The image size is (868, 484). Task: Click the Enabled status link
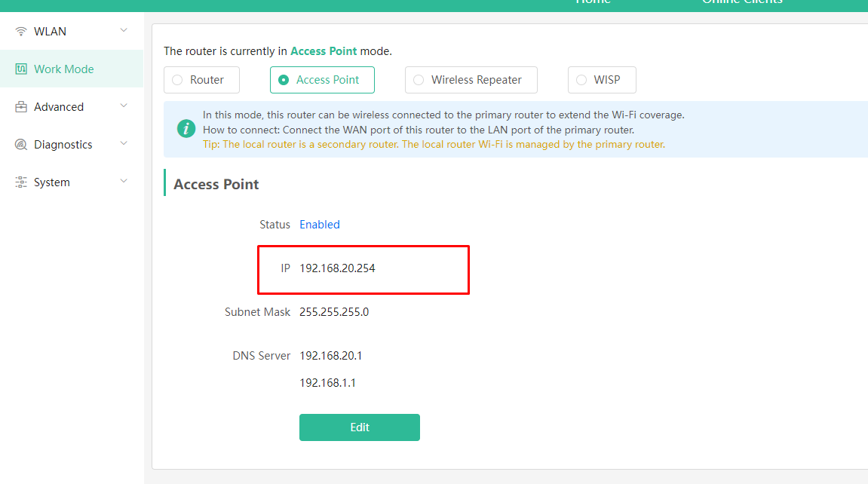pyautogui.click(x=320, y=225)
